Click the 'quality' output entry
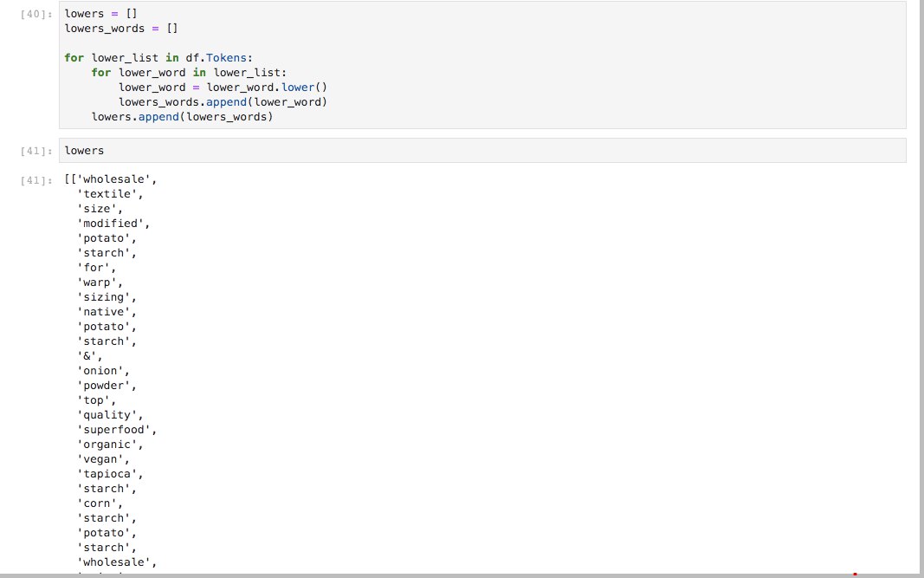 click(x=110, y=415)
